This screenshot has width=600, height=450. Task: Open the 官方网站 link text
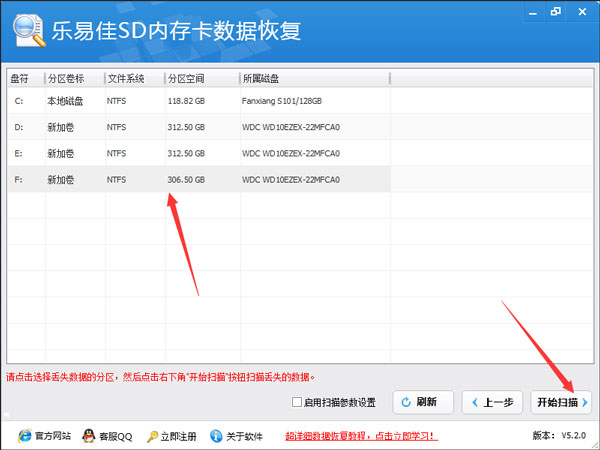(53, 436)
